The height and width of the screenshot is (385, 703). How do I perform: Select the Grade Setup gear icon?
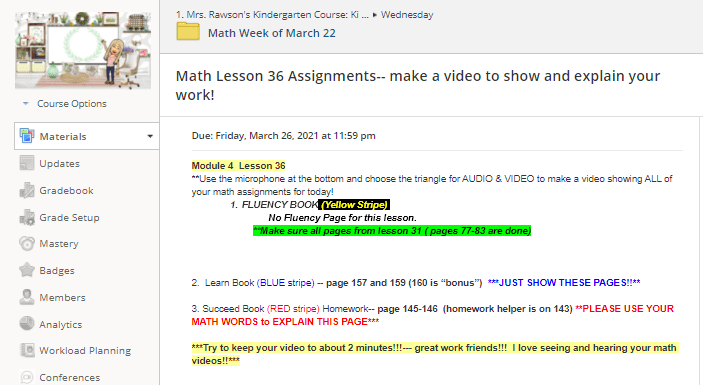pyautogui.click(x=27, y=217)
